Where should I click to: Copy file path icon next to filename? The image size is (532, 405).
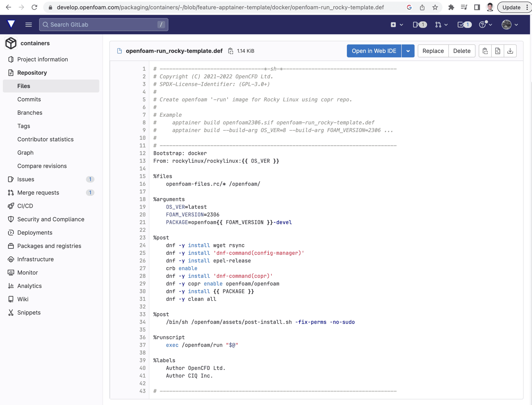coord(231,51)
